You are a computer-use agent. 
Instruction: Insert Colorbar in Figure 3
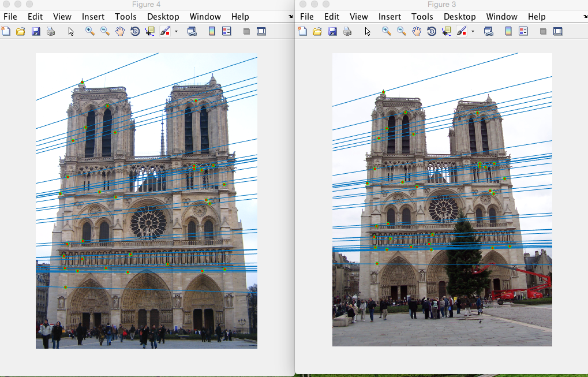point(508,31)
